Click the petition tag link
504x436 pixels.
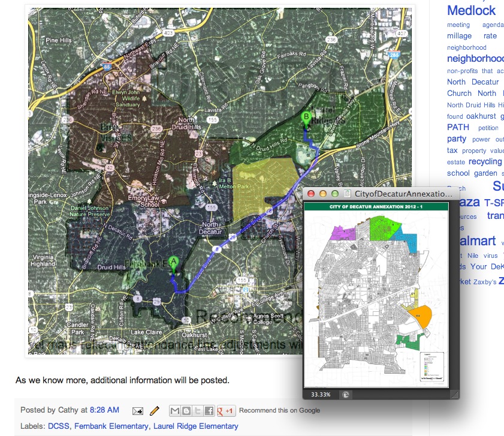click(488, 128)
